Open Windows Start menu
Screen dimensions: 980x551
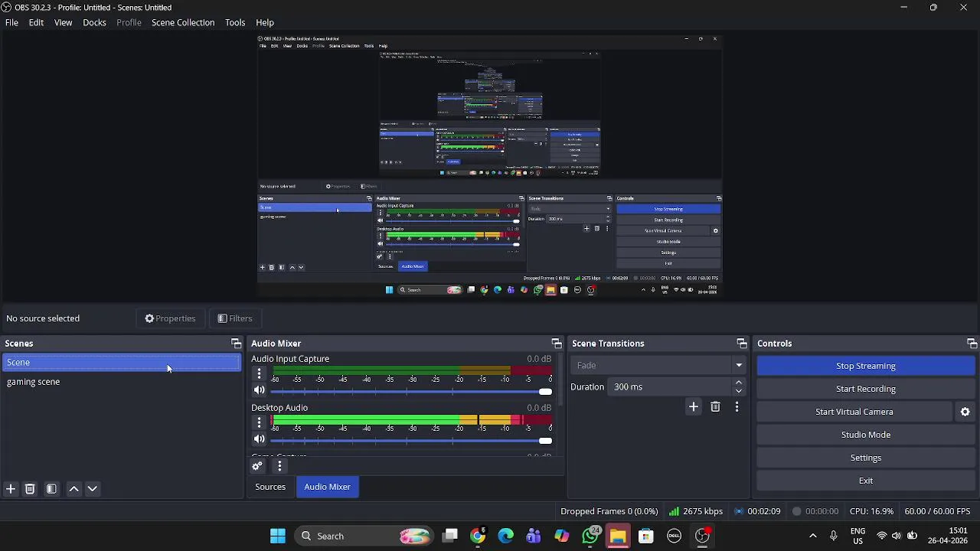point(278,536)
